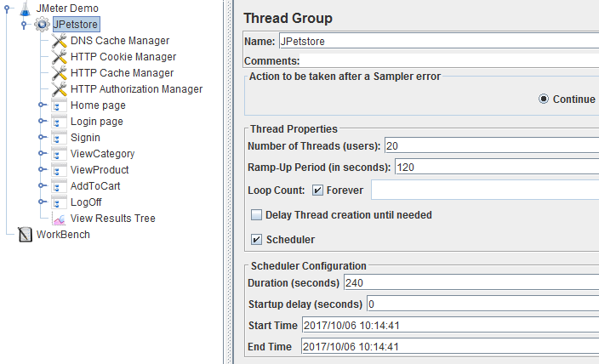This screenshot has width=599, height=364.
Task: Collapse the JPetstore thread group node
Action: (24, 26)
